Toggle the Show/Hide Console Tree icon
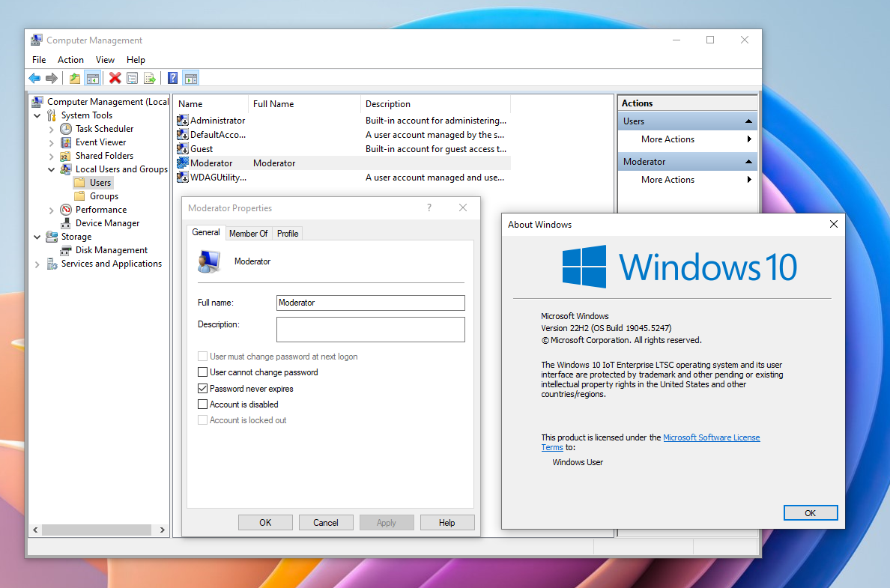 coord(92,79)
